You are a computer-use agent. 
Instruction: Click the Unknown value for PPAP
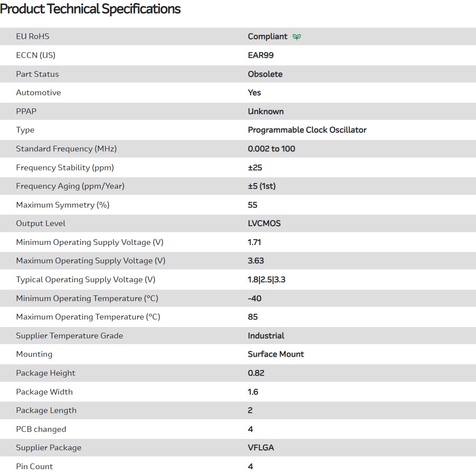265,111
